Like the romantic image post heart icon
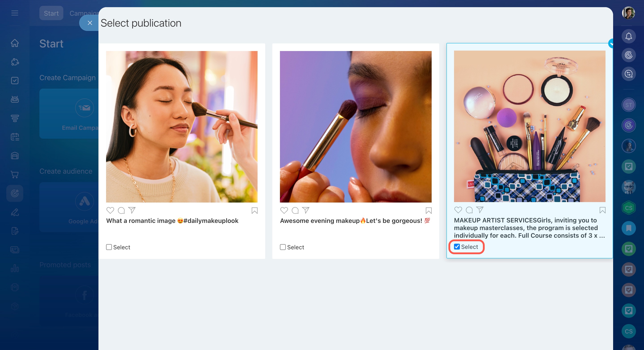The image size is (644, 350). point(110,210)
